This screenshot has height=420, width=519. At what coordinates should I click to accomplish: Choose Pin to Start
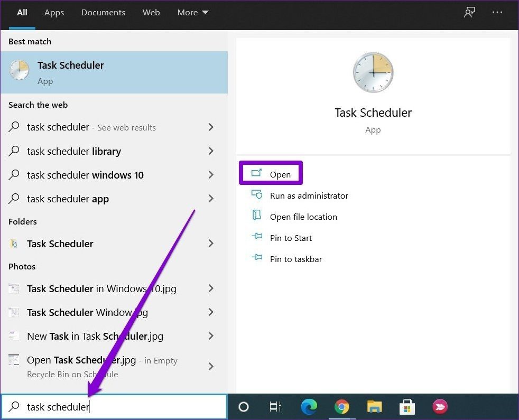pos(291,238)
